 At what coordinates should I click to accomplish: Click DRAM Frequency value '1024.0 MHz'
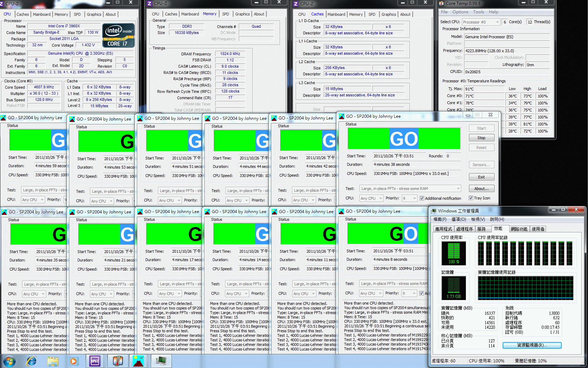click(230, 54)
